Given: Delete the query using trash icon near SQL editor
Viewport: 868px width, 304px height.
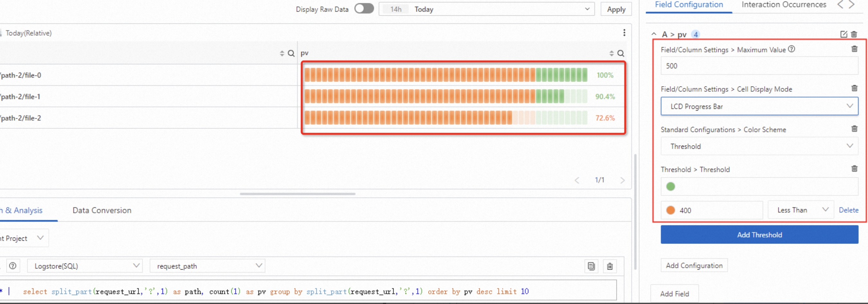Looking at the screenshot, I should 609,266.
